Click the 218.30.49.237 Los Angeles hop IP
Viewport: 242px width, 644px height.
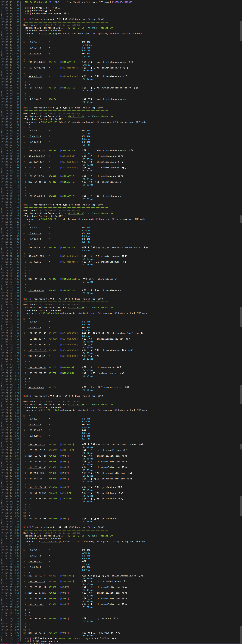pyautogui.click(x=36, y=247)
